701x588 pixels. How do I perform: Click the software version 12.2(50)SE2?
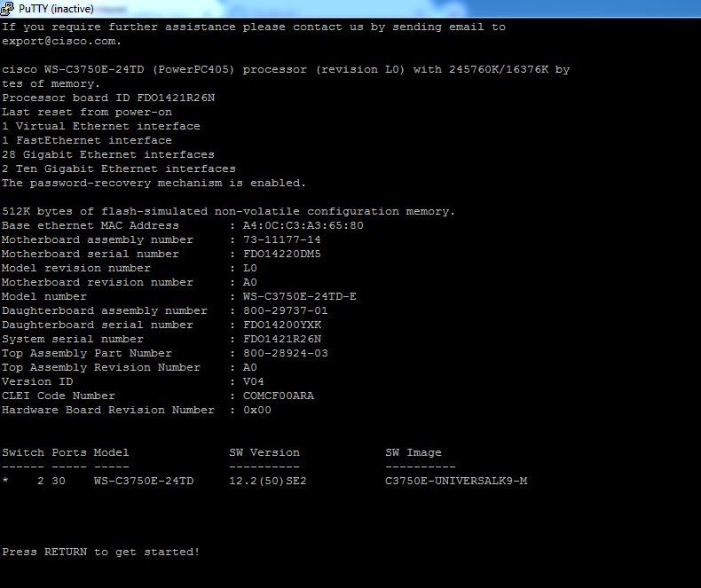coord(268,482)
